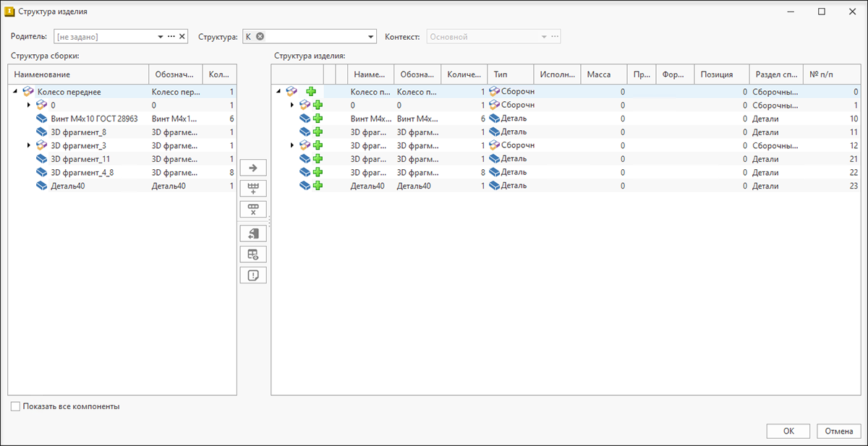Click the Детали cell in row numbered 23
The height and width of the screenshot is (446, 868).
[765, 186]
